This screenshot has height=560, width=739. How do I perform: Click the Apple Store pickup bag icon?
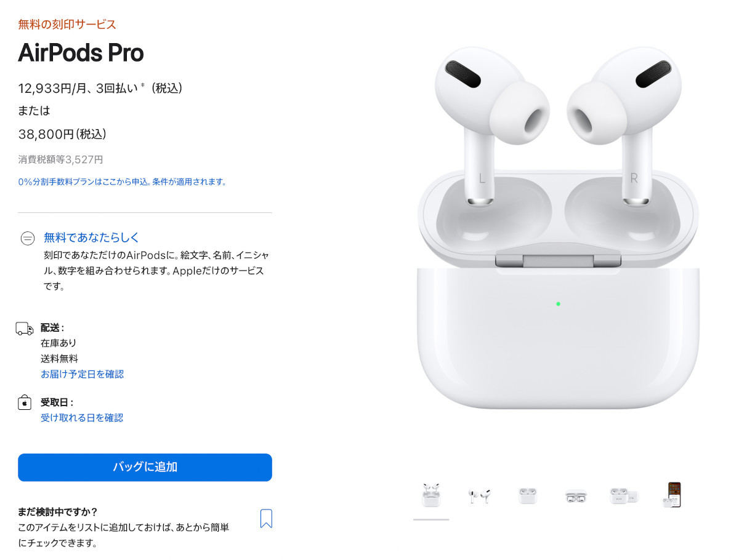[24, 403]
